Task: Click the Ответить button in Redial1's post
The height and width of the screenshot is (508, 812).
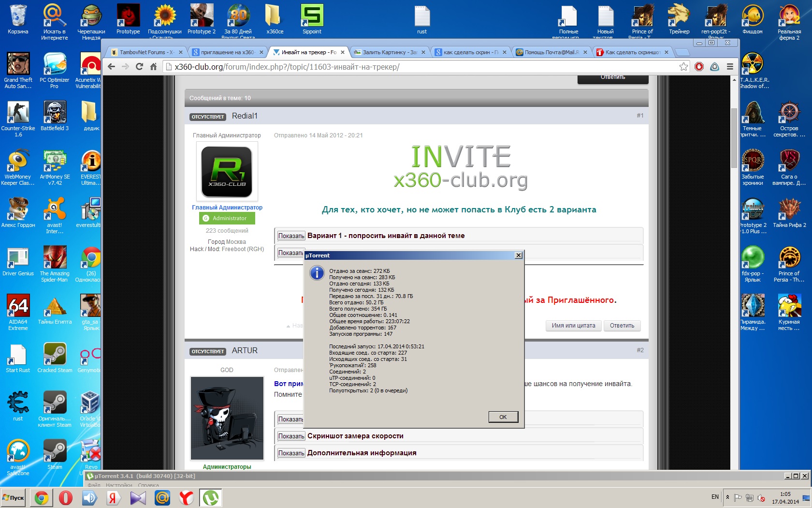Action: coord(622,326)
